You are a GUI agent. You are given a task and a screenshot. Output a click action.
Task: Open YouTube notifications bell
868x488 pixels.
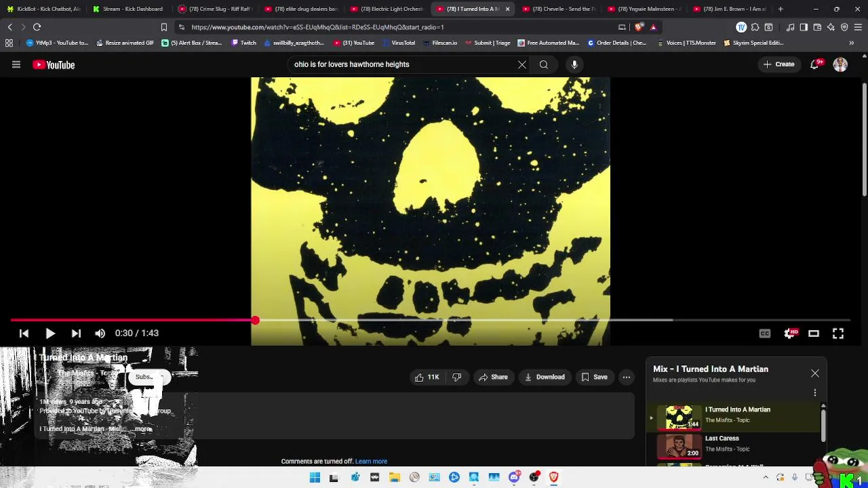click(816, 64)
